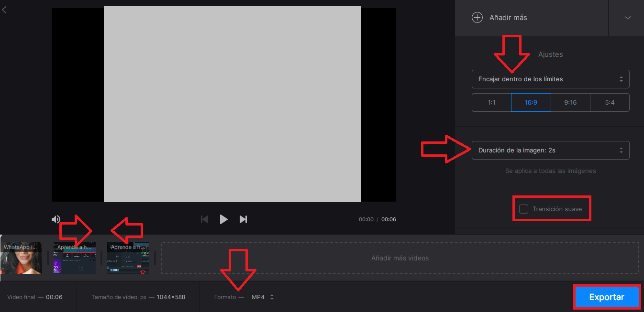Click the Play button in preview
The height and width of the screenshot is (312, 644).
coord(223,219)
